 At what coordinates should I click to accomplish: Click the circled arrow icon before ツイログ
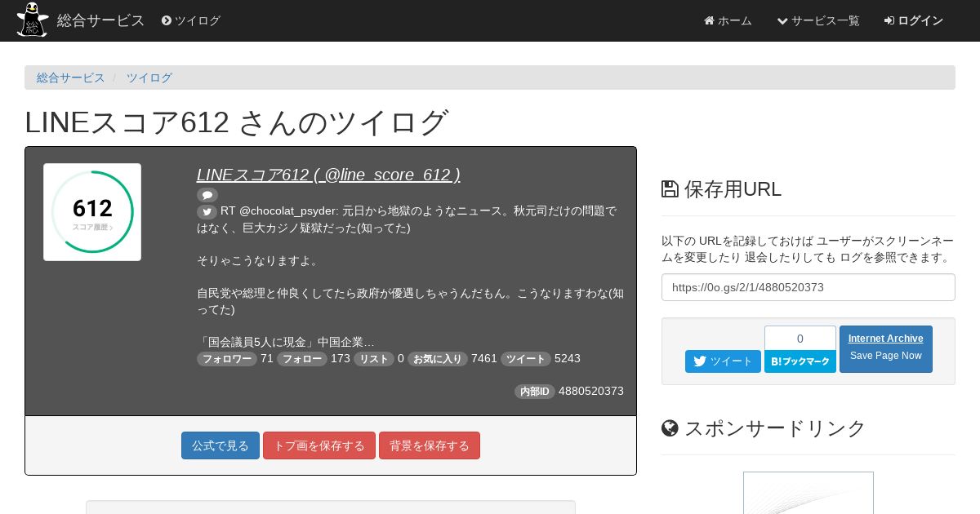tap(167, 20)
